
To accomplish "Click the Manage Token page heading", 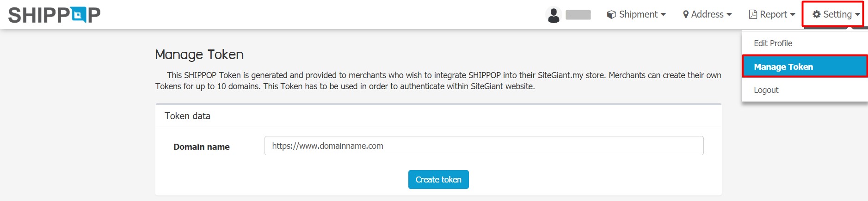I will click(199, 55).
